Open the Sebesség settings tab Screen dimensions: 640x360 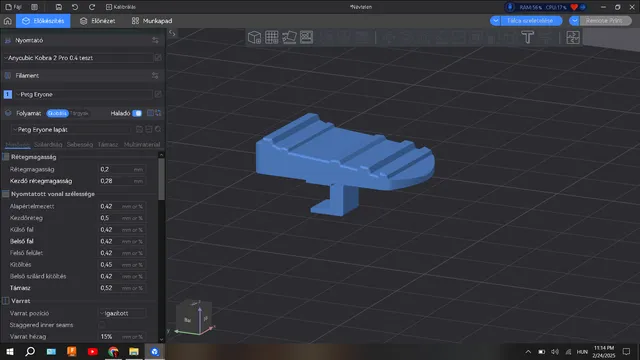point(80,144)
